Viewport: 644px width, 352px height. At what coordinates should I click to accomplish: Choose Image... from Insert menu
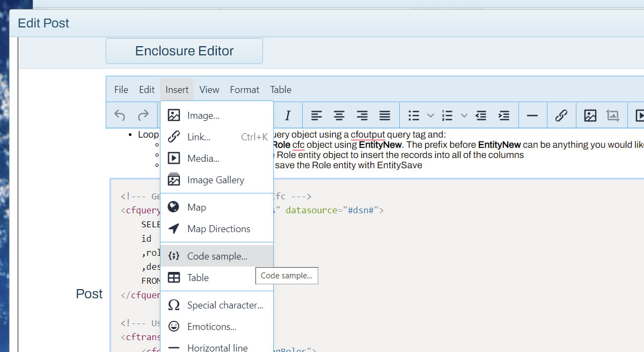click(x=217, y=116)
